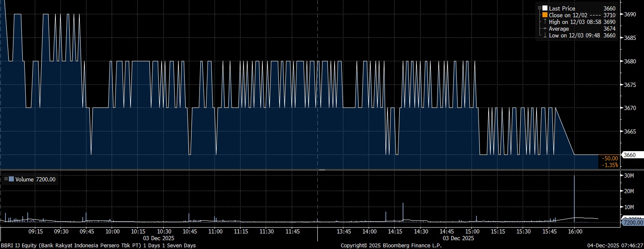Click the 3690 tick on price axis
Viewport: 644px width, 249px height.
[630, 14]
